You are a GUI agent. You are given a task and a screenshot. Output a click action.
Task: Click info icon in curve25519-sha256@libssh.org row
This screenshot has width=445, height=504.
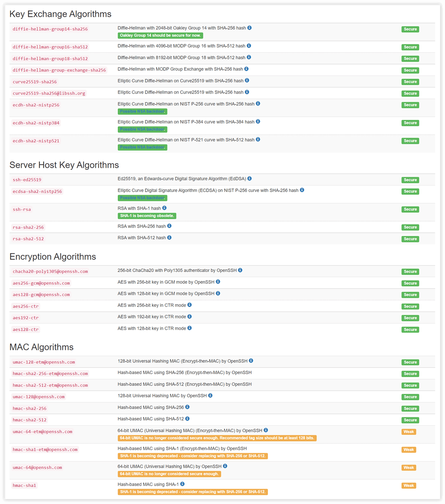pos(247,92)
